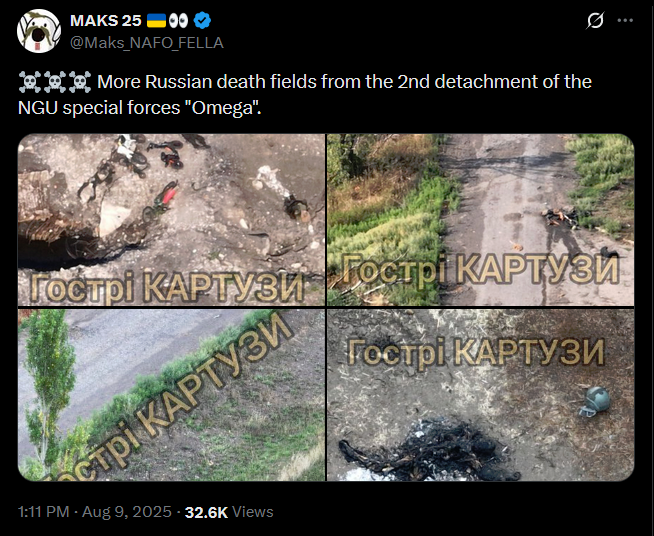View the 32.6K Views analytics
This screenshot has width=654, height=536.
pyautogui.click(x=229, y=512)
